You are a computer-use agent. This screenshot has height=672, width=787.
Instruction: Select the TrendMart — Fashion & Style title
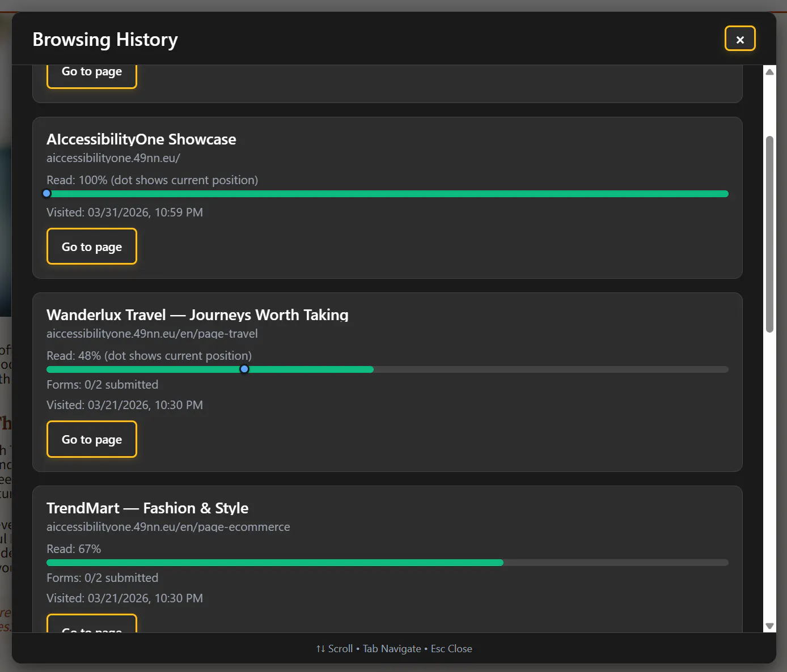pyautogui.click(x=147, y=508)
